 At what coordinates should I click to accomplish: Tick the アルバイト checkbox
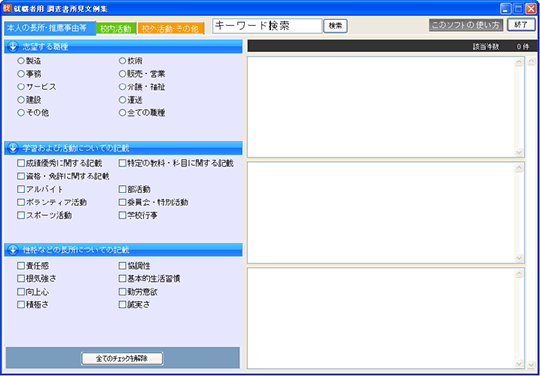21,189
